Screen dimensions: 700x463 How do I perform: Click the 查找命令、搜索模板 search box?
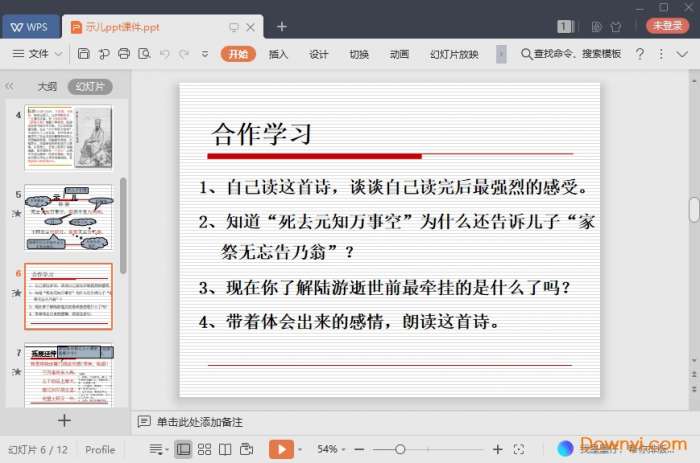click(571, 54)
